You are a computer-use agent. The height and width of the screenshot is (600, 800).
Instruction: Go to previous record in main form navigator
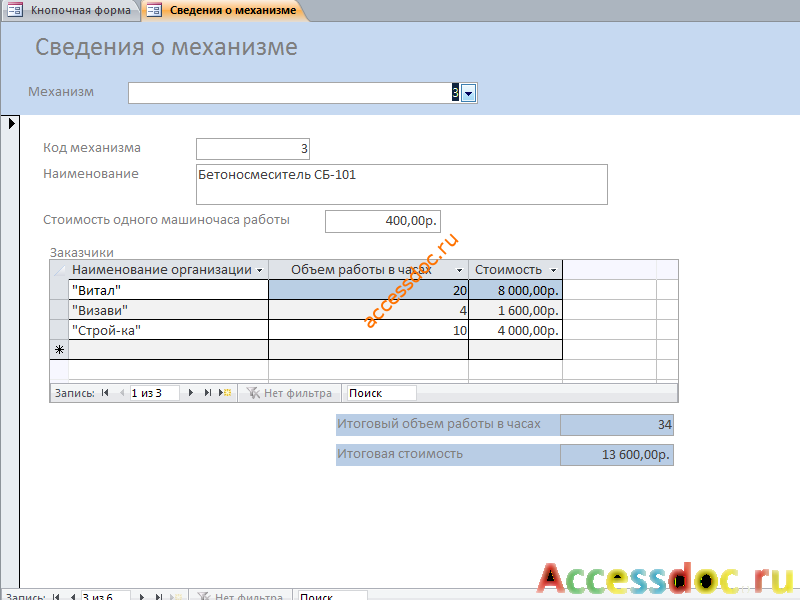click(x=72, y=596)
